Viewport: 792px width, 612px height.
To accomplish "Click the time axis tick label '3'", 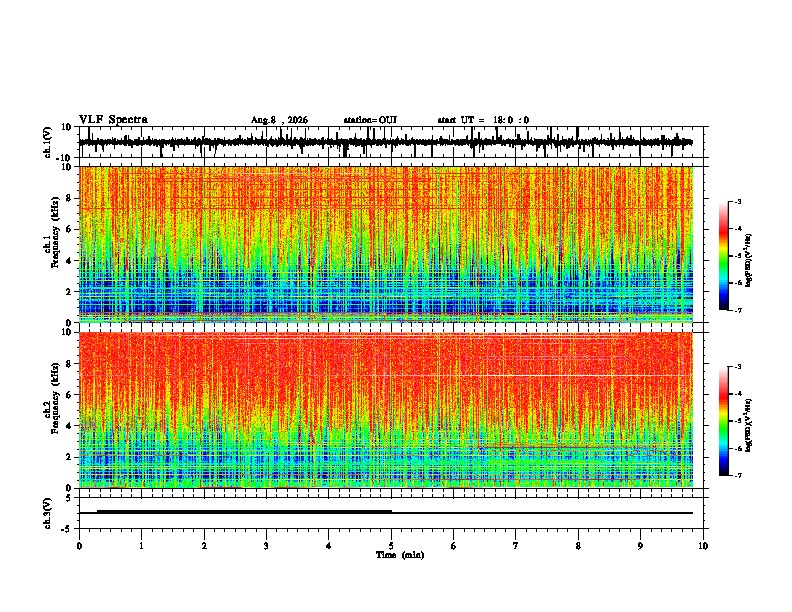I will pyautogui.click(x=266, y=546).
